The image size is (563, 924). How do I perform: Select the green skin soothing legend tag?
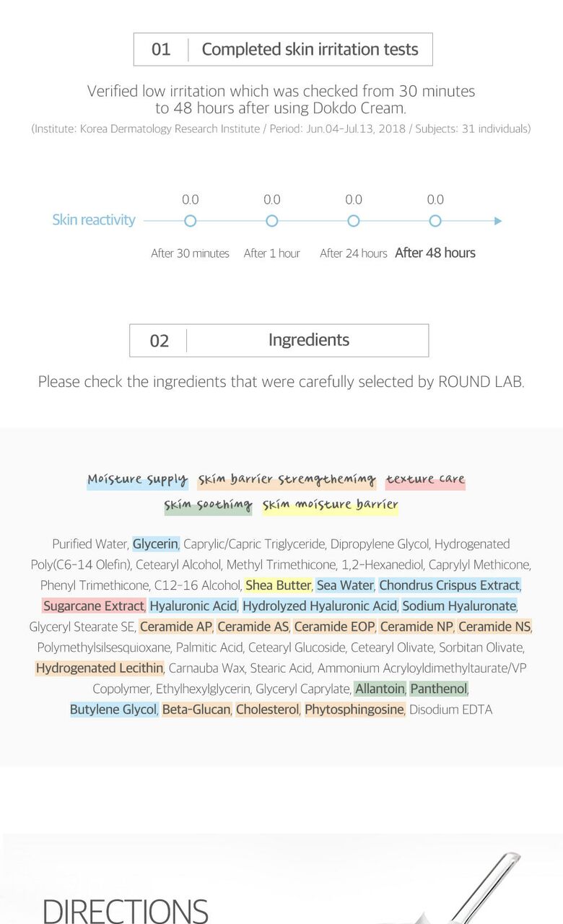pyautogui.click(x=208, y=505)
